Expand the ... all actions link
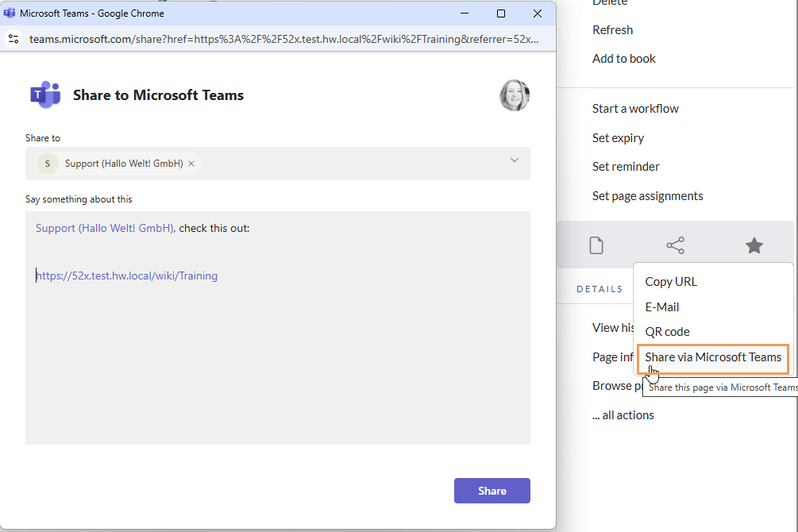 click(x=623, y=415)
